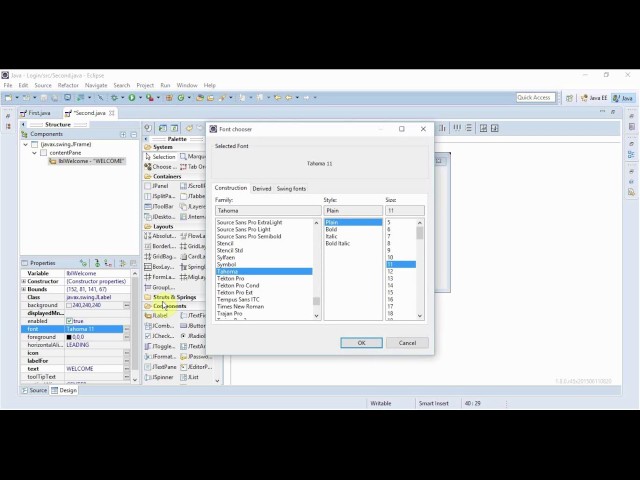Choose the JList palette component

click(190, 377)
